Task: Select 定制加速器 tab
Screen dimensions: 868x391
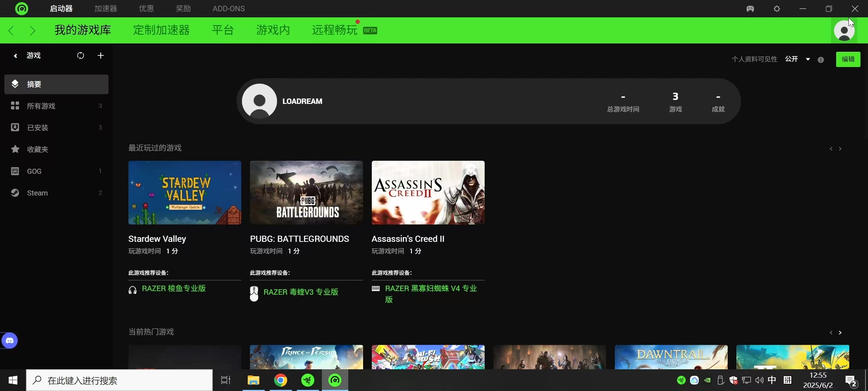Action: point(161,30)
